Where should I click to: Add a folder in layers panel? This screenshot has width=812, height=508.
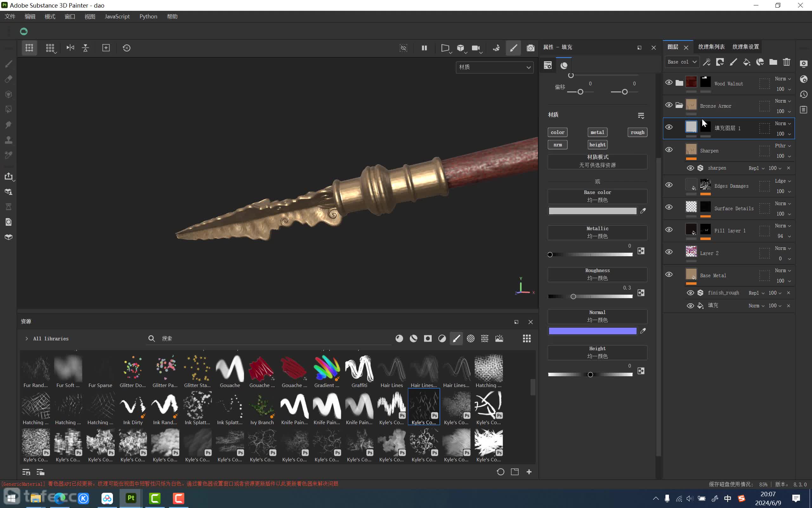click(773, 62)
